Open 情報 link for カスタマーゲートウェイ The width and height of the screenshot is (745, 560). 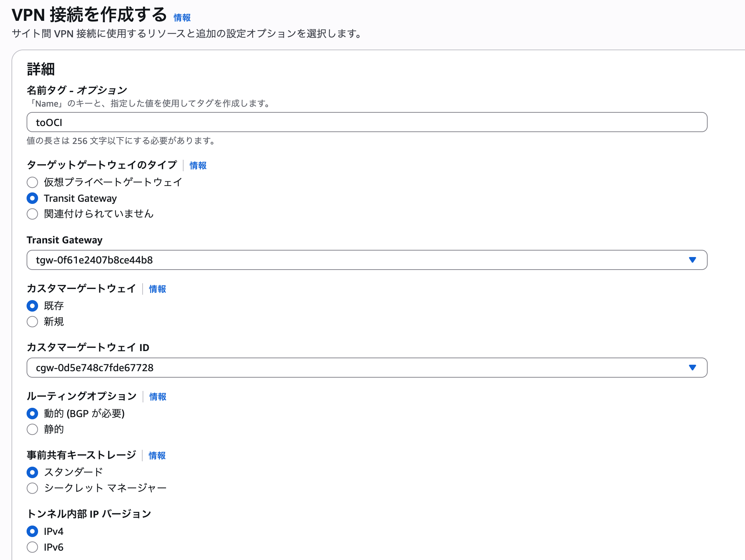point(157,289)
